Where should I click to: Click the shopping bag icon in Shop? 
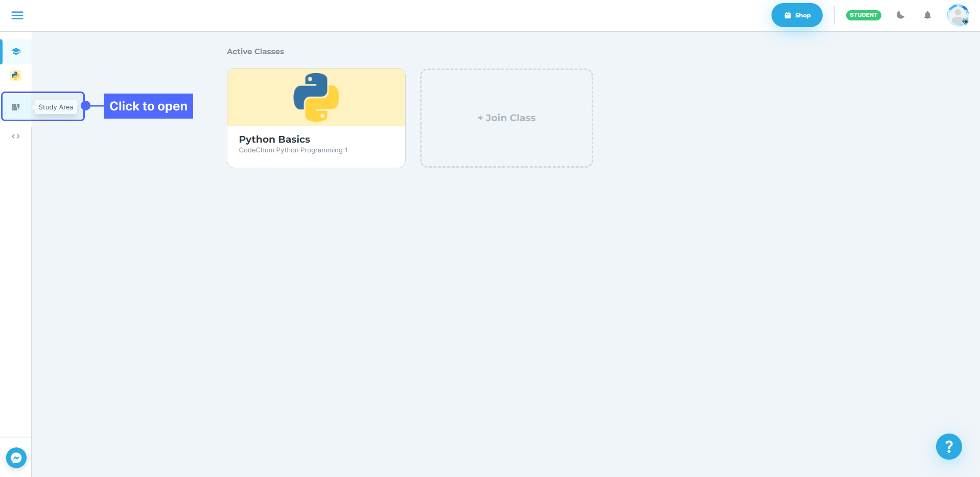click(787, 15)
